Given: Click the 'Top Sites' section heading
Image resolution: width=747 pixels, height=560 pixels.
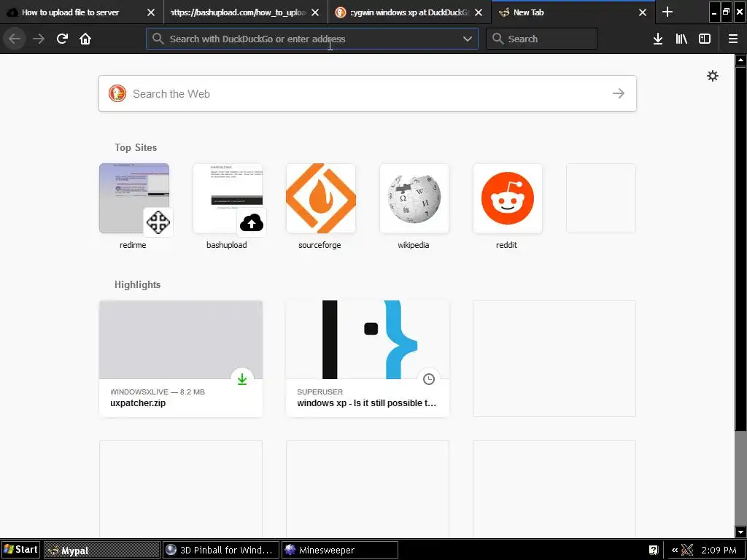Looking at the screenshot, I should click(136, 147).
